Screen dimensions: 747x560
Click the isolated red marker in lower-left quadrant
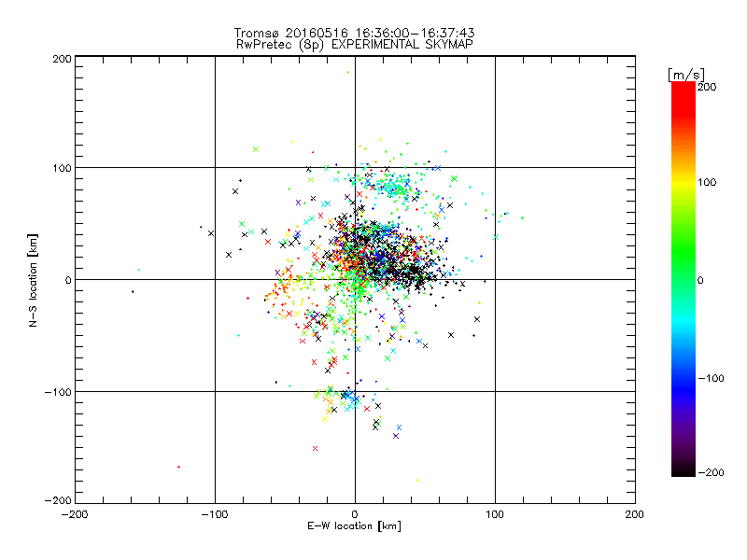click(178, 467)
